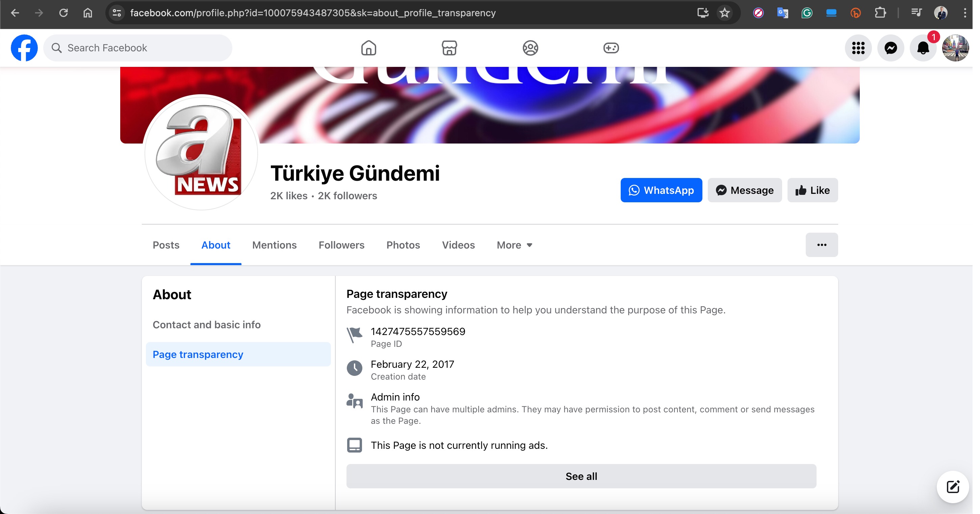The width and height of the screenshot is (980, 514).
Task: Like the Türkiye Gündemi page
Action: [812, 190]
